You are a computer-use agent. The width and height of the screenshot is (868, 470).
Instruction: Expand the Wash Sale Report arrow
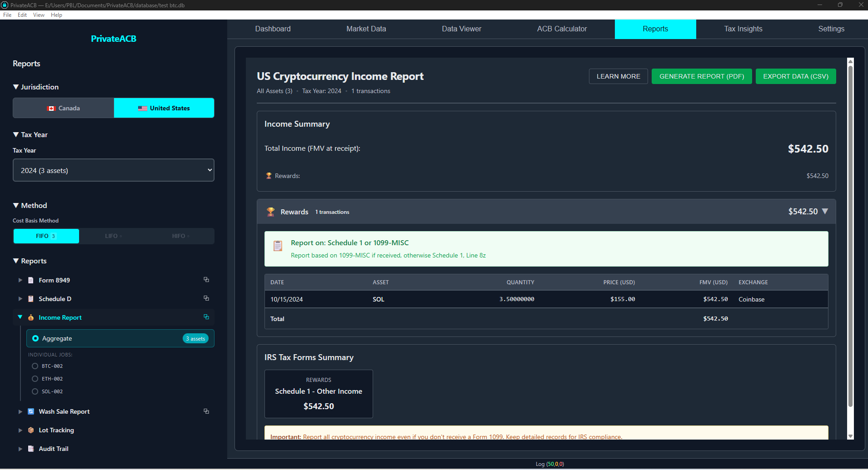[x=20, y=411]
